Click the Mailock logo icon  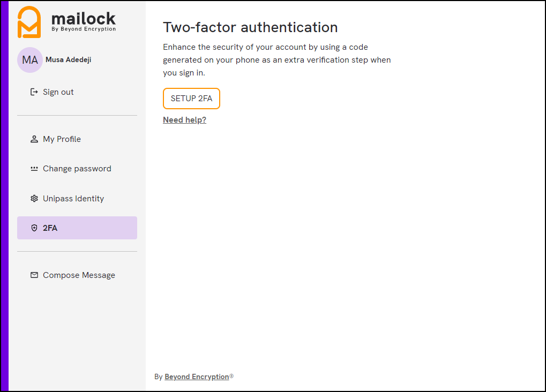point(29,21)
